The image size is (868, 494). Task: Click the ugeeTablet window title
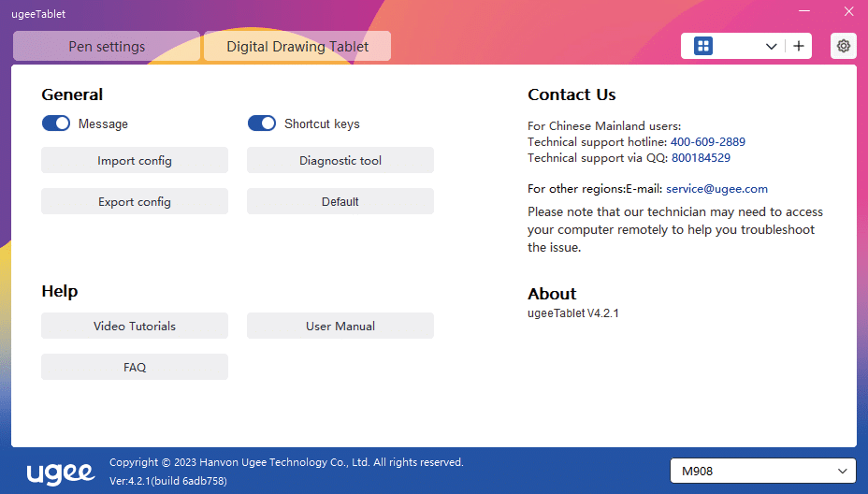click(38, 14)
